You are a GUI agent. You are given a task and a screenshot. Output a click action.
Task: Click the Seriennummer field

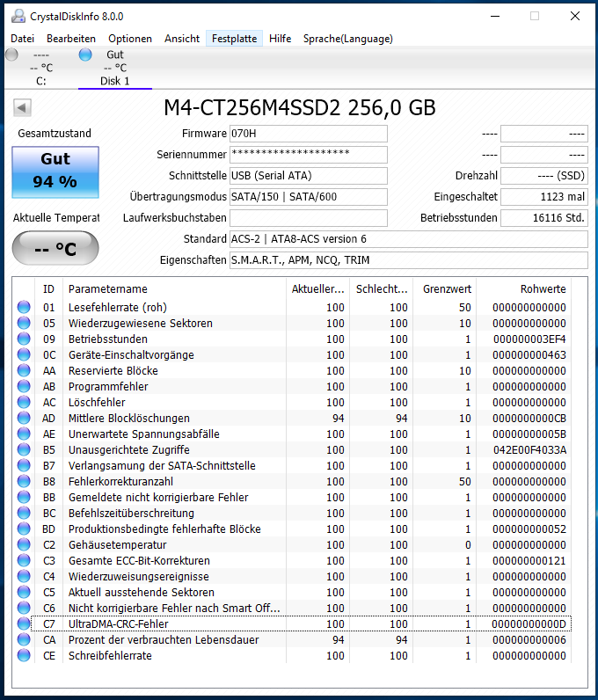click(x=308, y=155)
